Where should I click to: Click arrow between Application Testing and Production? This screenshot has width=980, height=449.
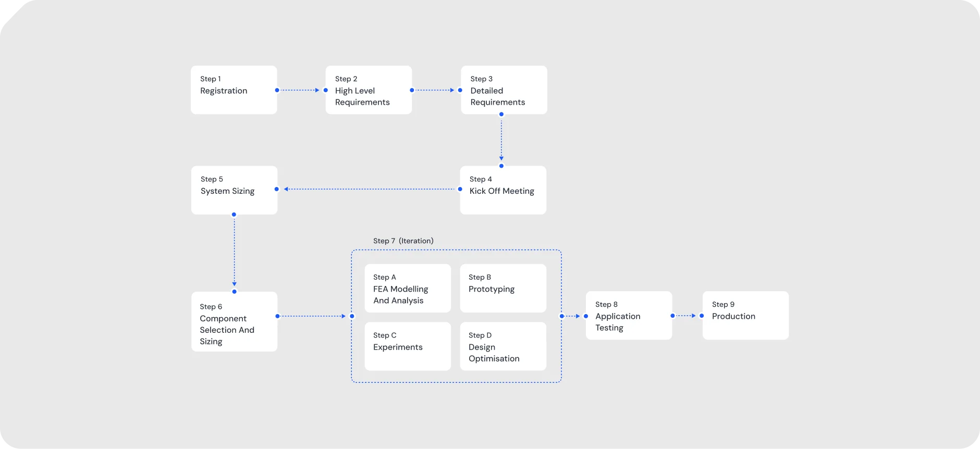[x=687, y=316]
